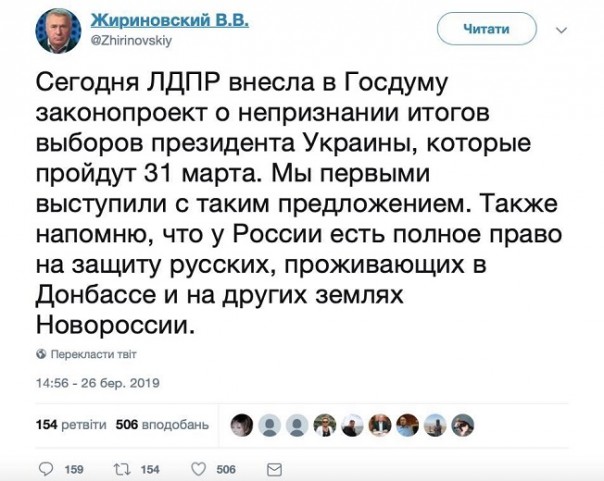Screen dimensions: 604x481
Task: Click the 159 reply count number
Action: click(73, 468)
